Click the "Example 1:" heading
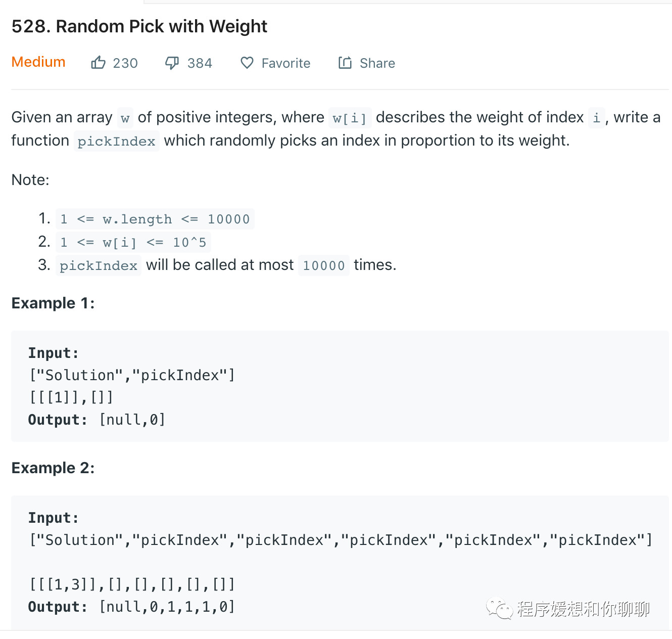 point(53,303)
